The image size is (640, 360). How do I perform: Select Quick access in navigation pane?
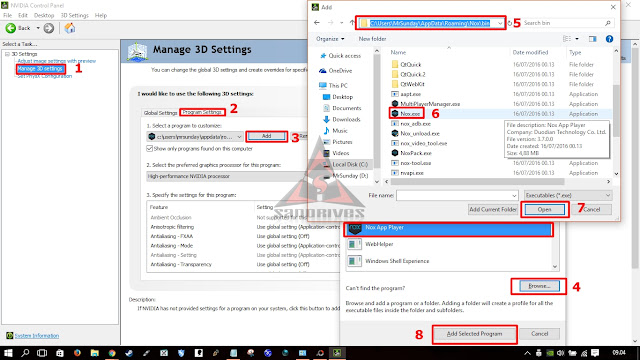tap(344, 56)
